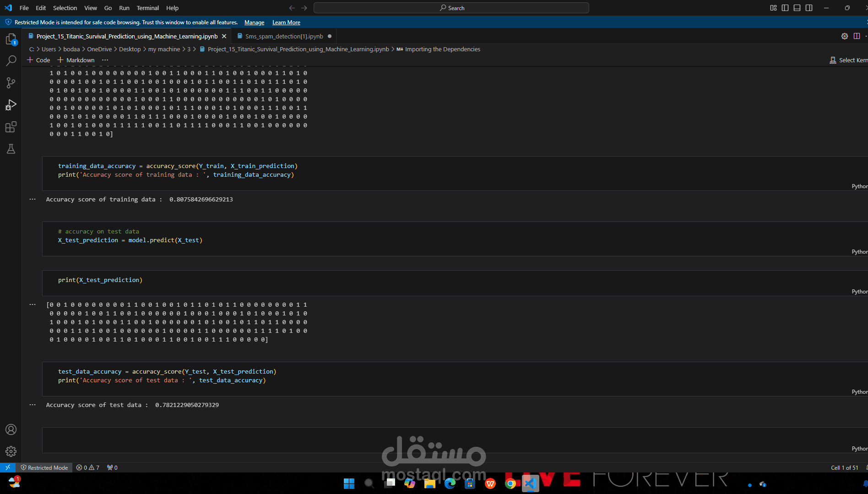Open forwarded ports indicator in status bar

pyautogui.click(x=112, y=467)
